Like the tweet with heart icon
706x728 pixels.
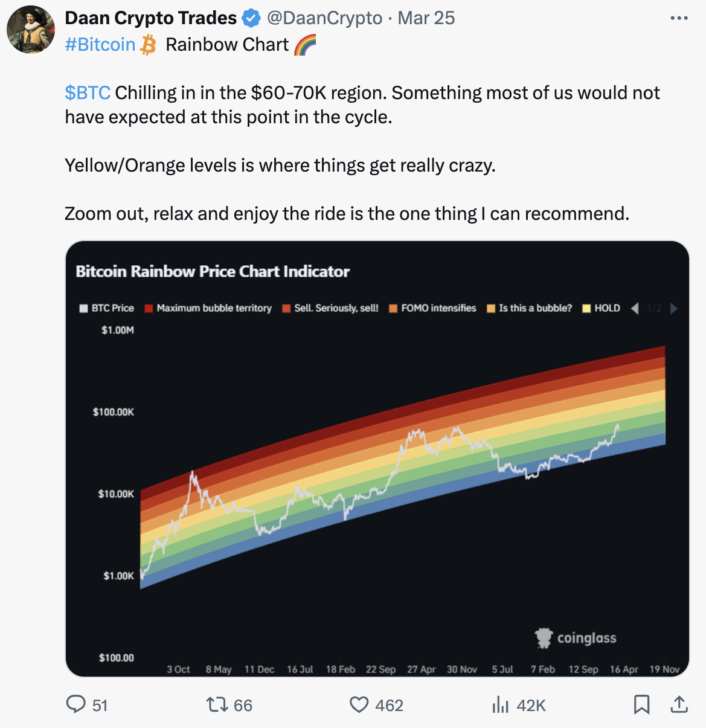pos(359,705)
